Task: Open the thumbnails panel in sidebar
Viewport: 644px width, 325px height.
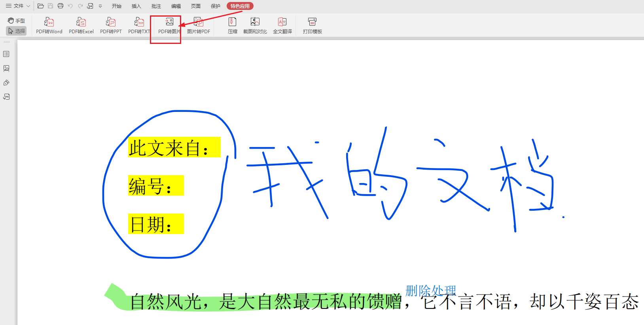Action: [x=6, y=68]
